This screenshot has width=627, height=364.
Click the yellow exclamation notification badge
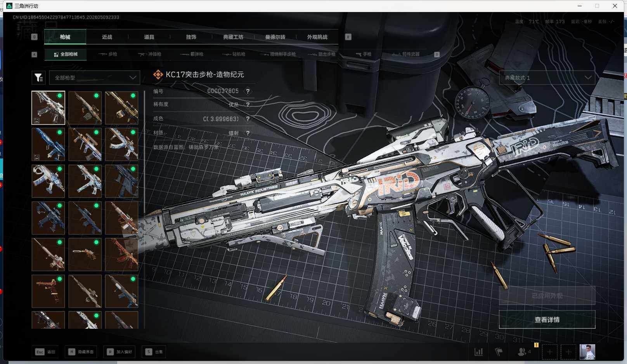coord(536,345)
